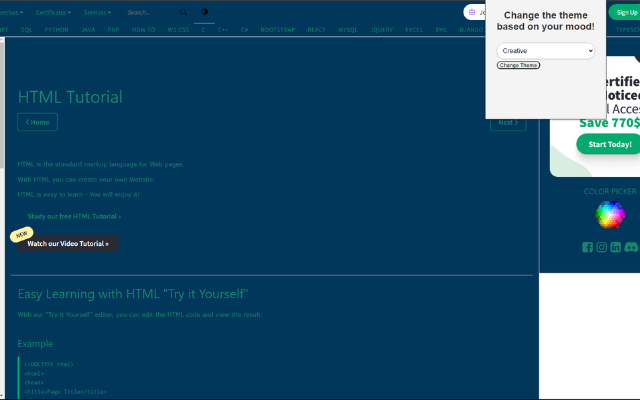Click text With HTML you can create
Screen dimensions: 640x400
pyautogui.click(x=86, y=180)
